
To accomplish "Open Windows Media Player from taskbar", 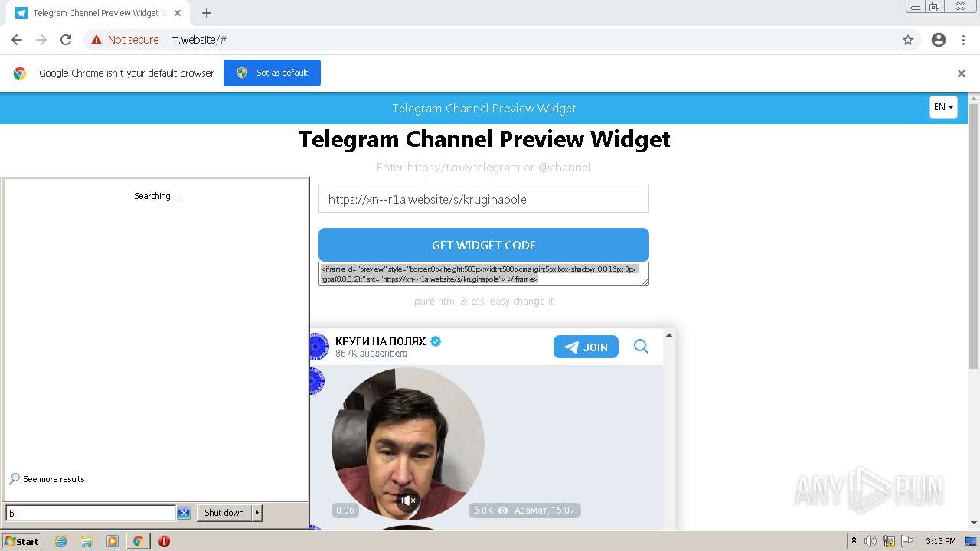I will click(x=113, y=541).
